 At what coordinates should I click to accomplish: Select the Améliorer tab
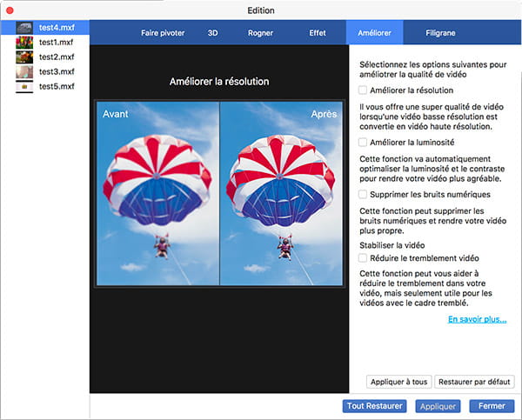[375, 33]
